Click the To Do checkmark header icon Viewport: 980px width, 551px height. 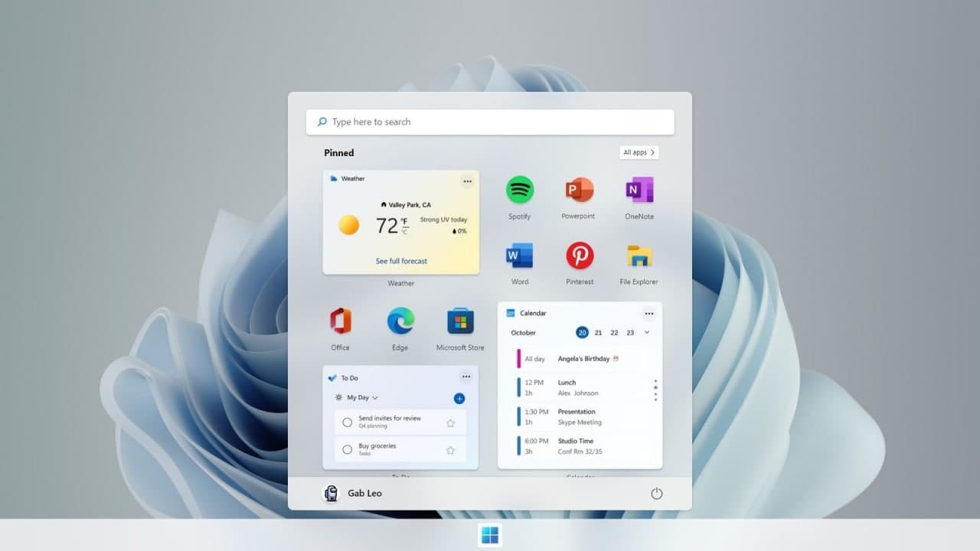point(332,378)
